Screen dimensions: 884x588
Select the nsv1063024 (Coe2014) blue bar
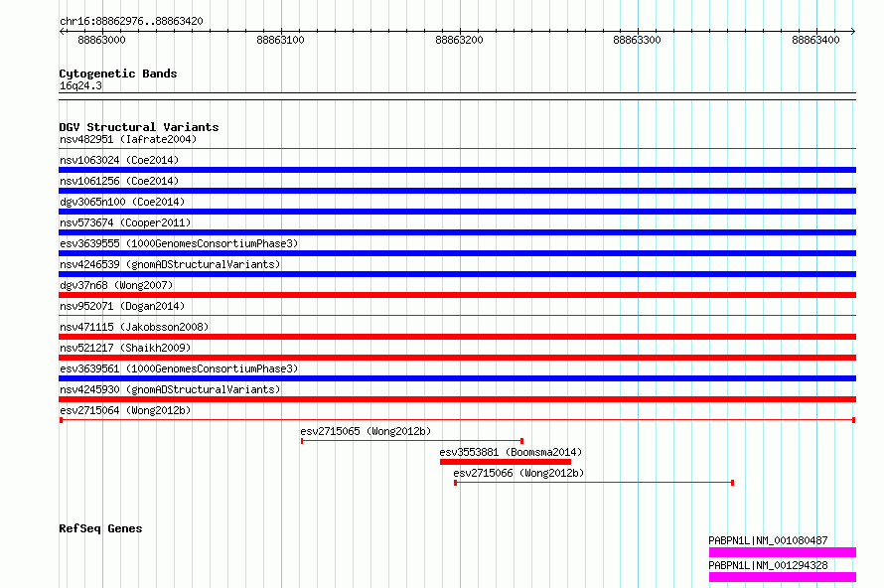tap(457, 170)
